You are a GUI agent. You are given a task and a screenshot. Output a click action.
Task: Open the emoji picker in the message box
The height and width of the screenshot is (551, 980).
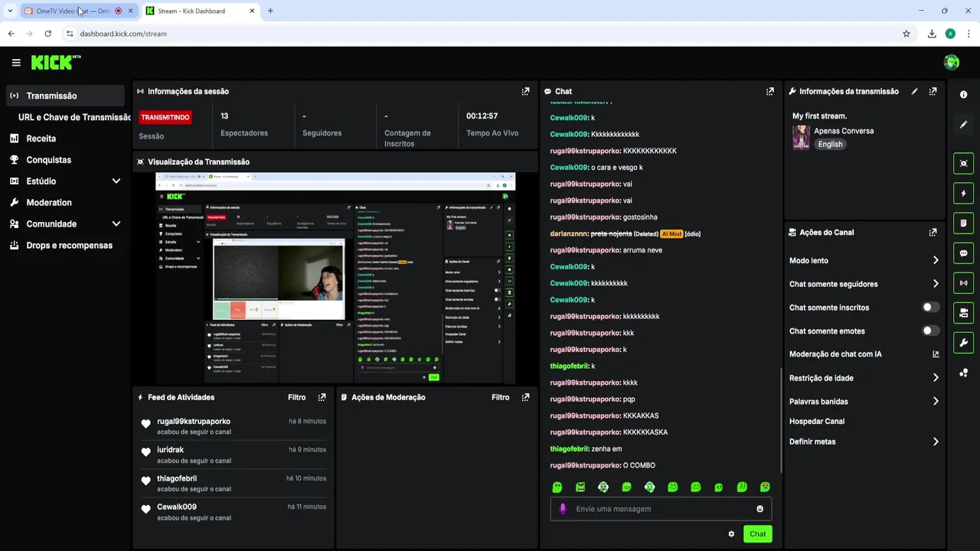click(x=759, y=509)
